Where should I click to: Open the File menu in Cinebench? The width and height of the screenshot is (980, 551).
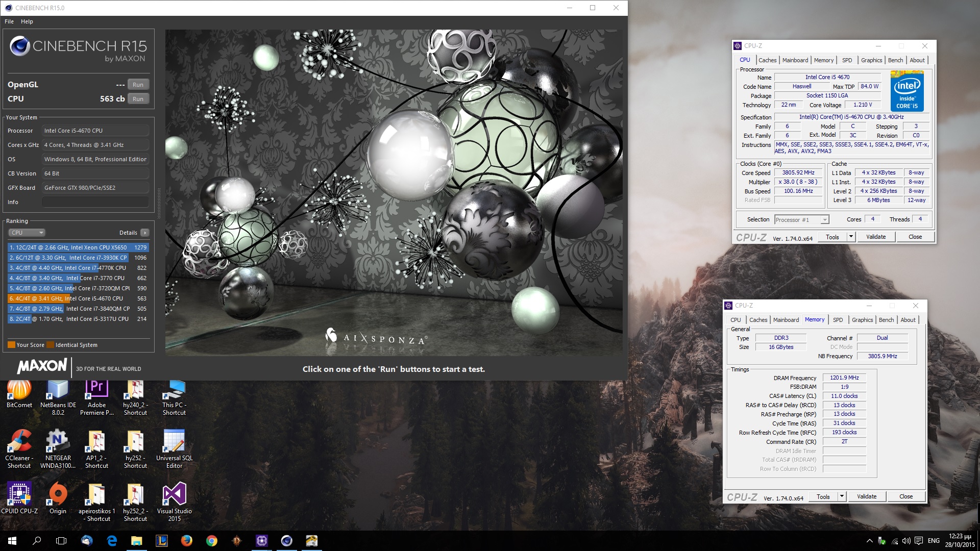point(9,21)
